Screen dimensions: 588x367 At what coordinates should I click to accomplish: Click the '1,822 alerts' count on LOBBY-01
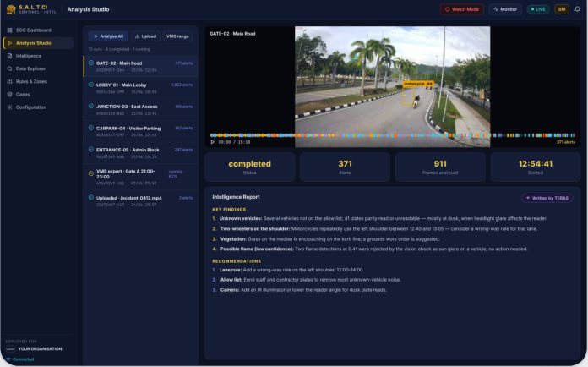[x=182, y=85]
